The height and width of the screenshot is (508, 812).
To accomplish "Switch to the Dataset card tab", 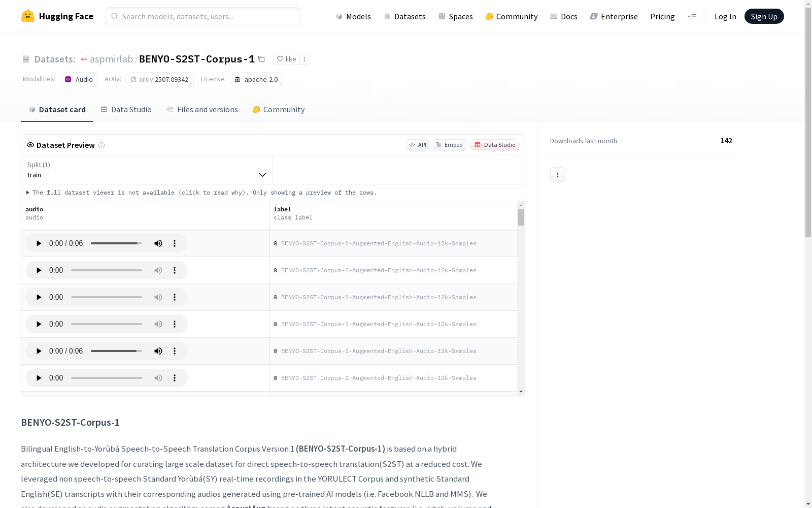I will 57,110.
